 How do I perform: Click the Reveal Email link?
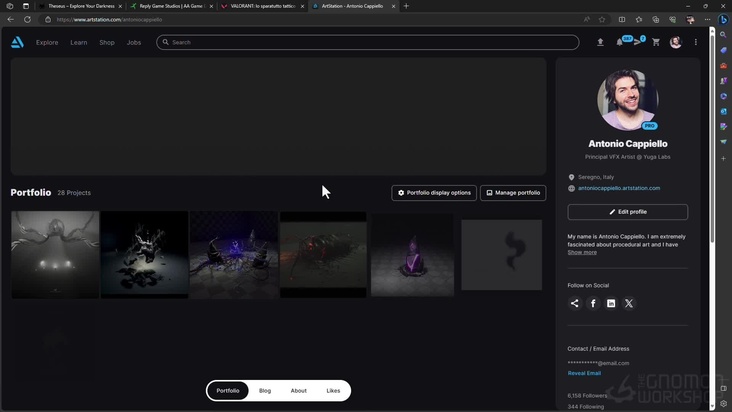(x=584, y=373)
